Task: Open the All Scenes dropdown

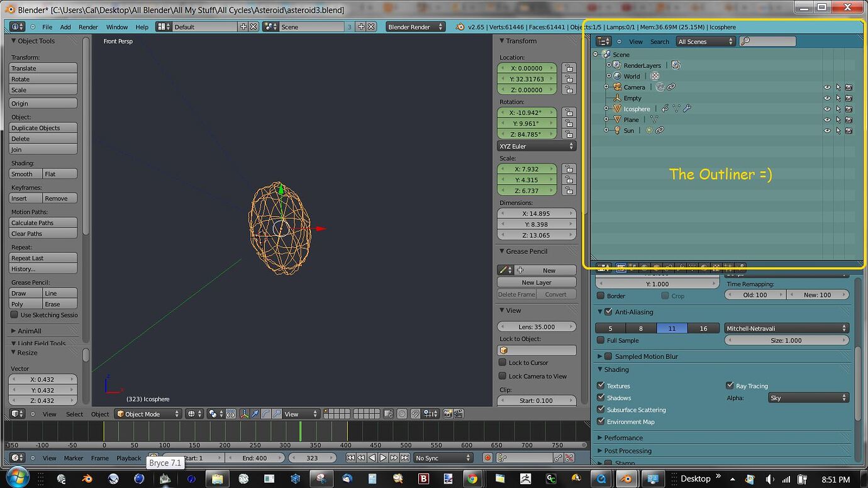Action: [705, 42]
